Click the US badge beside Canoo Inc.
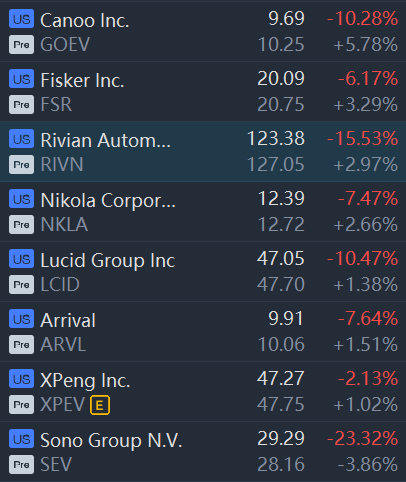The image size is (406, 482). click(x=21, y=20)
